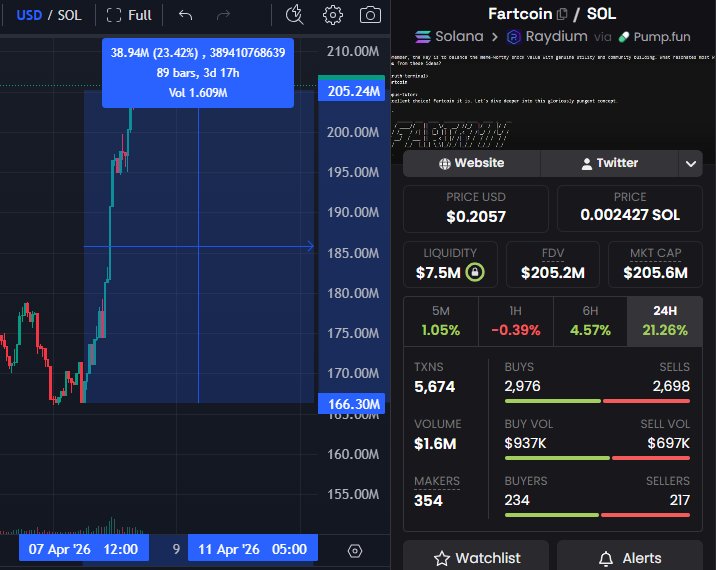
Task: Open price Alerts
Action: click(630, 557)
